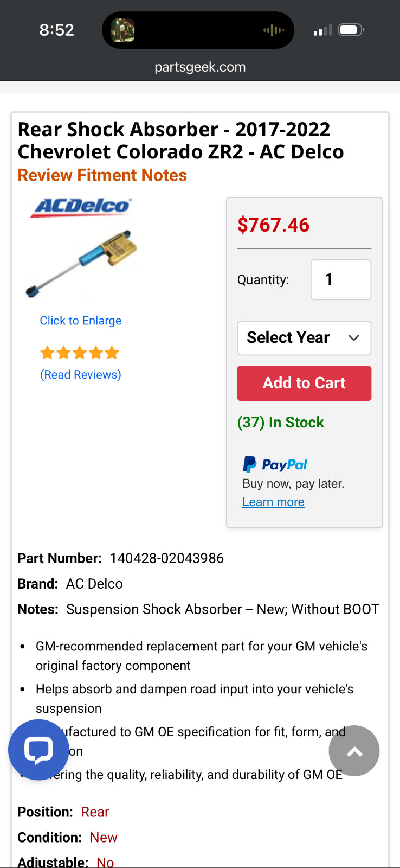Image resolution: width=400 pixels, height=868 pixels.
Task: Open the live chat bubble icon
Action: point(38,750)
